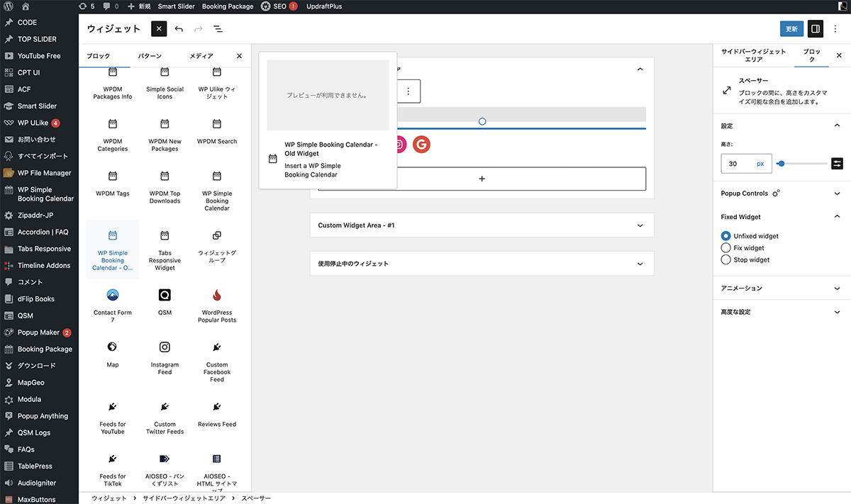Switch to the パターン tab

point(149,56)
